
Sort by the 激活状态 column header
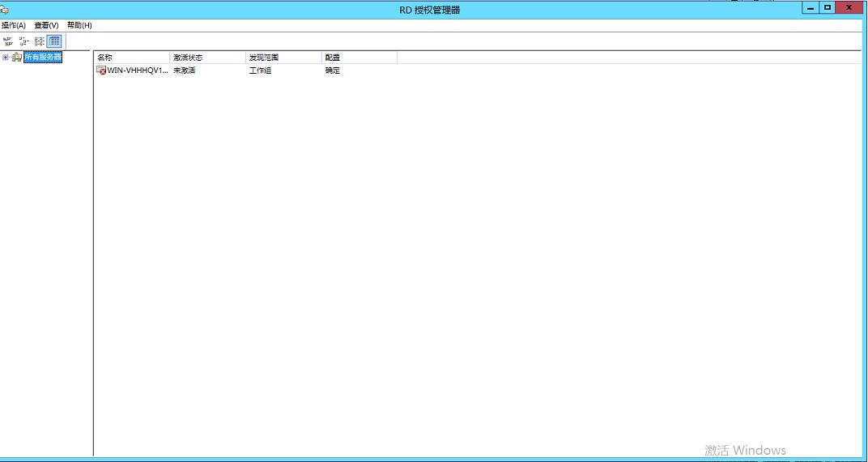207,58
